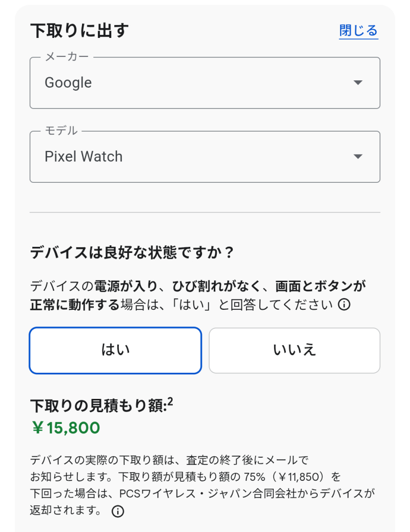410x532 pixels.
Task: Choose いいえ for device condition
Action: [294, 351]
